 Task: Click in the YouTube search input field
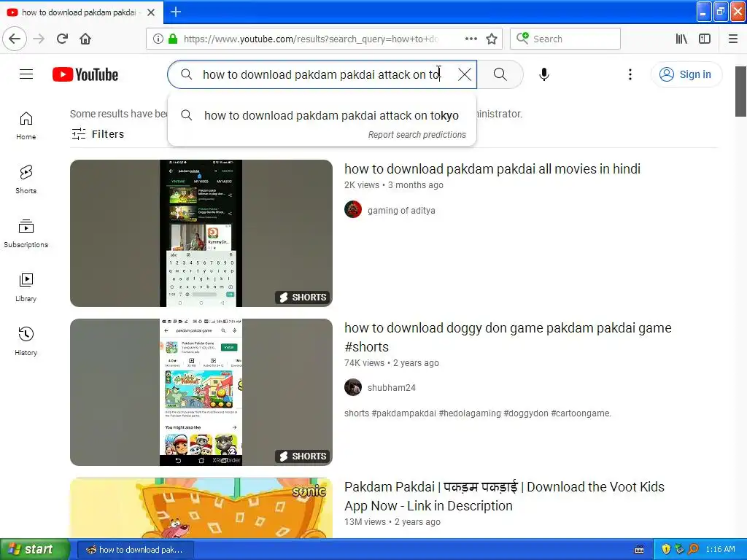click(322, 74)
